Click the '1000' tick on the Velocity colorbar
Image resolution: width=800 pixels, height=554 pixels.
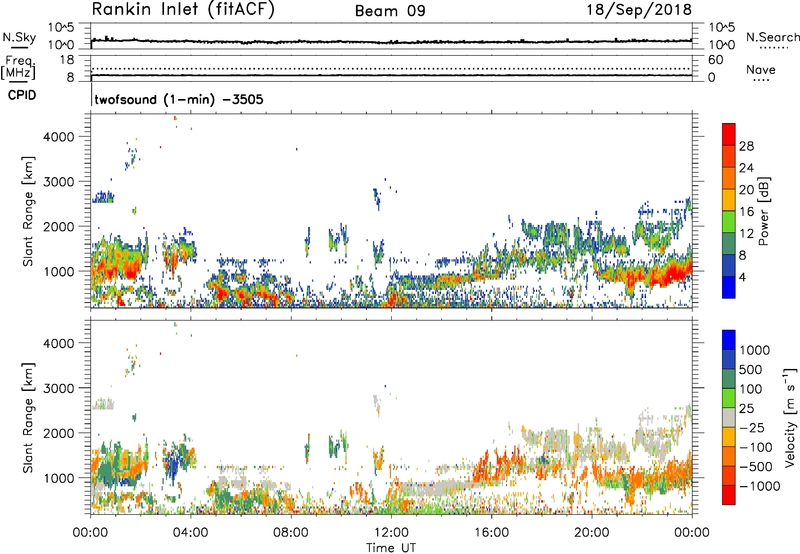point(754,350)
